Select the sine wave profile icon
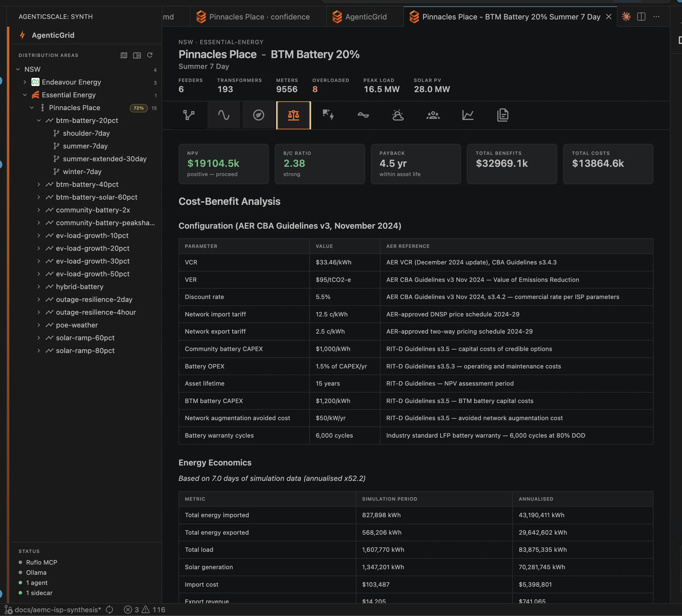The width and height of the screenshot is (682, 616). (x=224, y=115)
